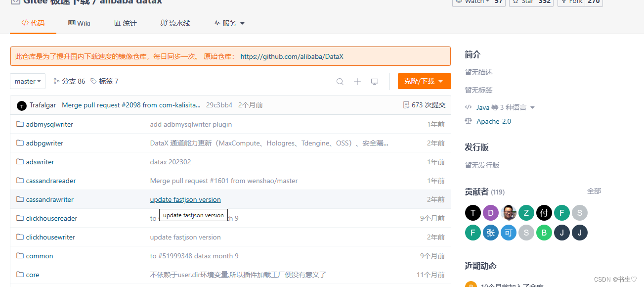Click underlined 'update fastjson version' on cassandrawriter row
The height and width of the screenshot is (287, 644).
[x=185, y=199]
